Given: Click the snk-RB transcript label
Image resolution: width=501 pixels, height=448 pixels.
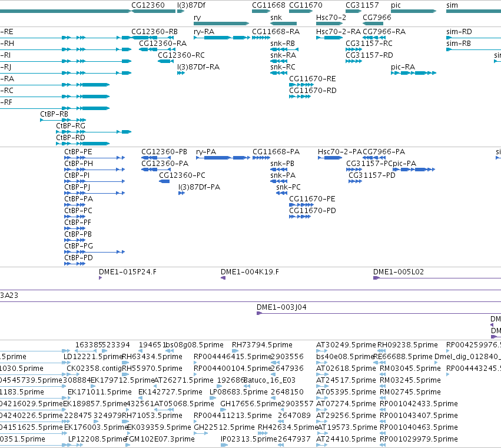Looking at the screenshot, I should tap(283, 44).
